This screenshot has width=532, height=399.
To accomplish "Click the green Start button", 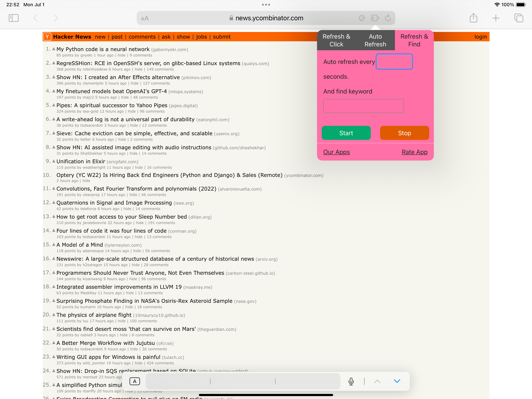I will pos(346,133).
